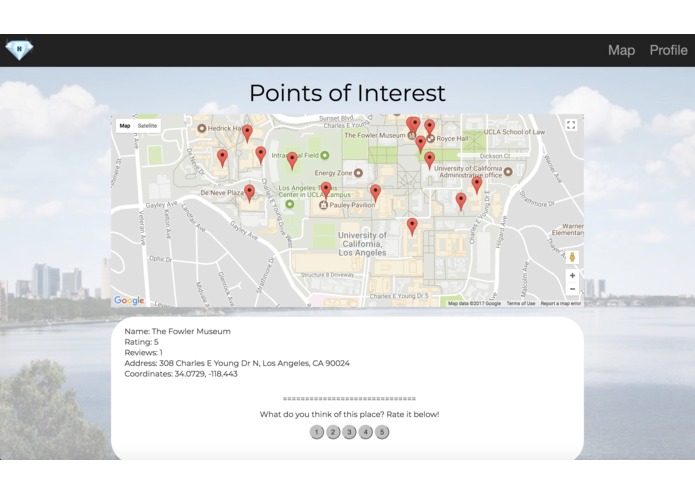695x494 pixels.
Task: Click the Fowler Museum place icon
Action: coord(412,136)
